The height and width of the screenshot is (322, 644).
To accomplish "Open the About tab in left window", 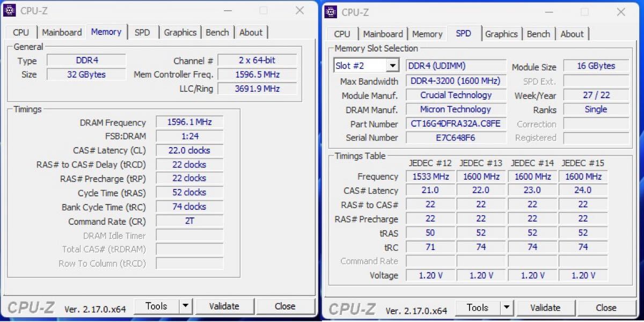I will coord(251,32).
